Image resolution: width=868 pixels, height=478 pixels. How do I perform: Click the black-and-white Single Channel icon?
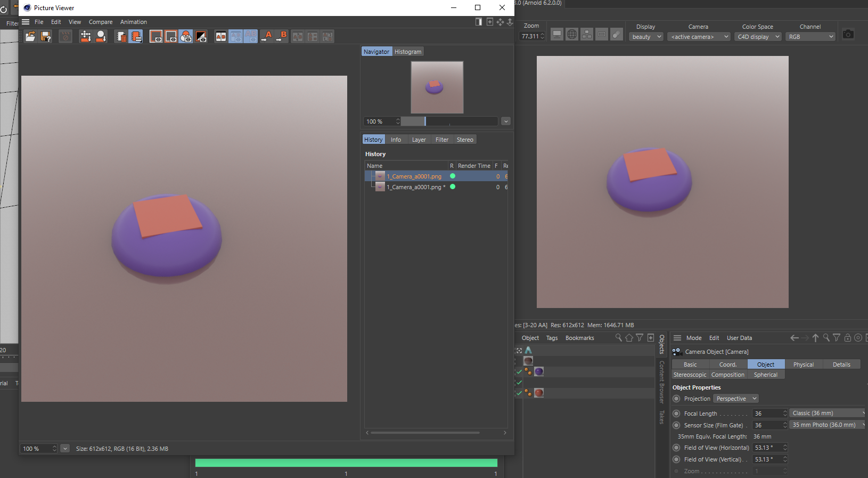click(x=201, y=36)
